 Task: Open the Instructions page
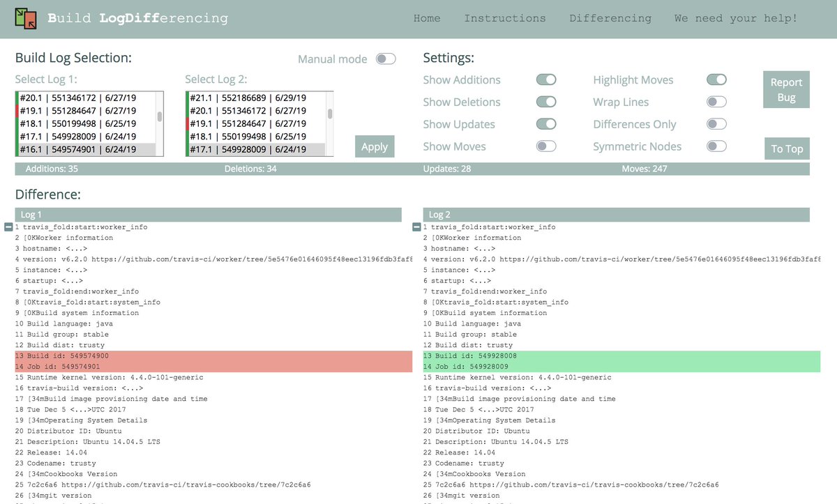[x=505, y=19]
